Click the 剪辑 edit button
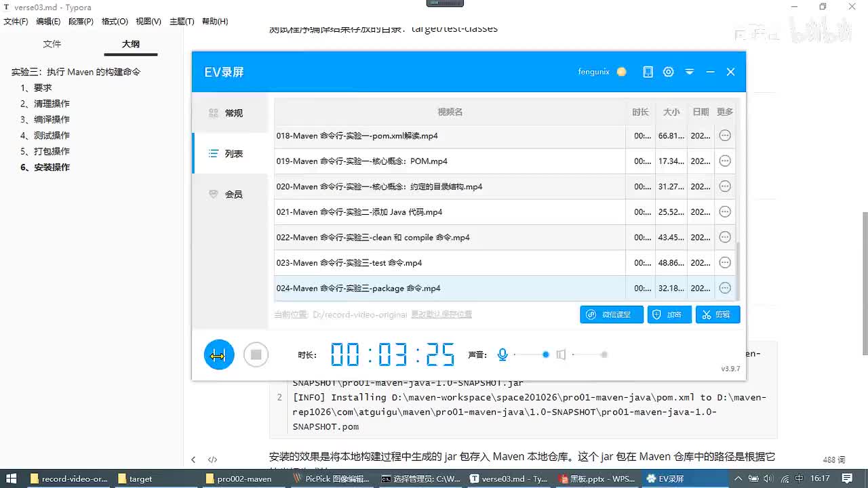The width and height of the screenshot is (868, 488). pos(717,314)
